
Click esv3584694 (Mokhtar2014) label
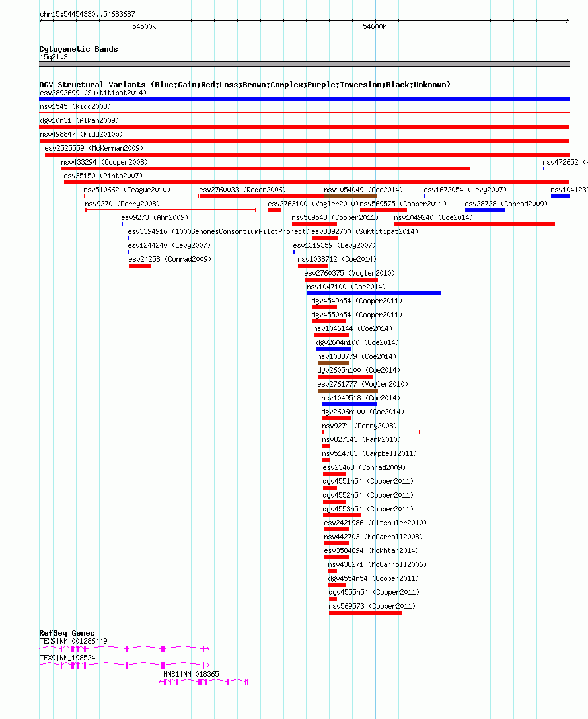click(372, 550)
